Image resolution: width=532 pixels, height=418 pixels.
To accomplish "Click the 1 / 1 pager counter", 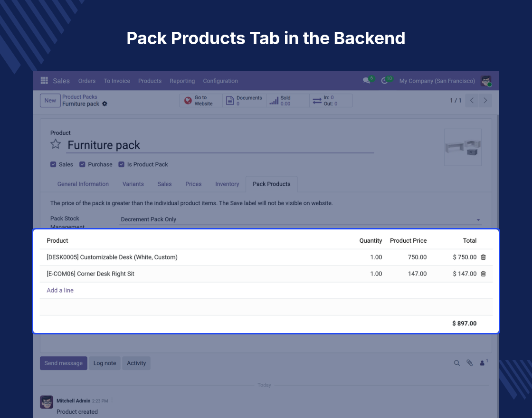I will [456, 100].
